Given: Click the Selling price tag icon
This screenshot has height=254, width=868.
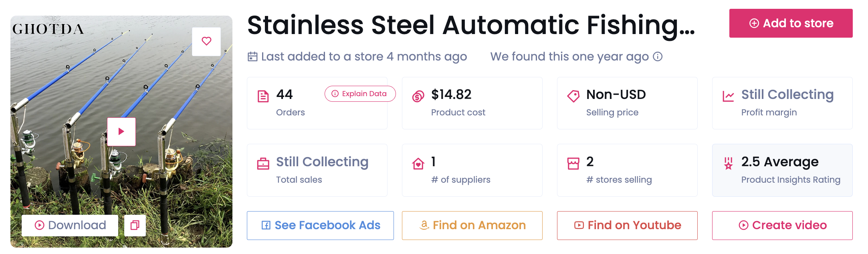Looking at the screenshot, I should point(573,96).
